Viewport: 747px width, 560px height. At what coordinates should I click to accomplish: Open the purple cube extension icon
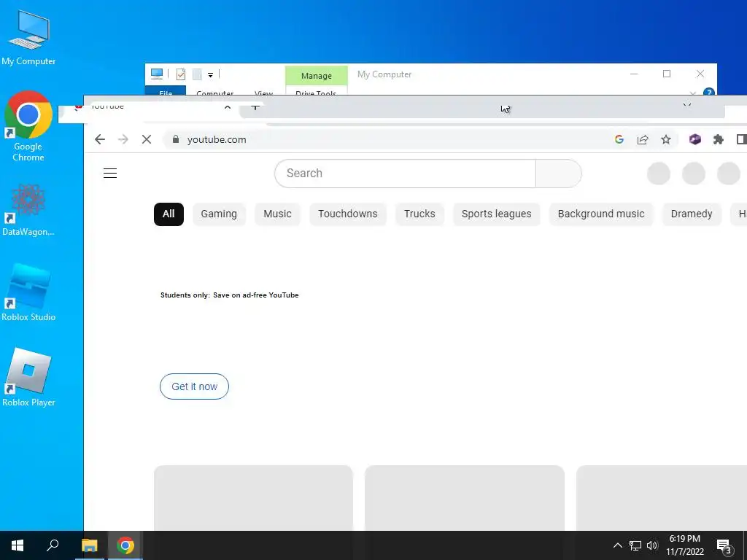[694, 139]
